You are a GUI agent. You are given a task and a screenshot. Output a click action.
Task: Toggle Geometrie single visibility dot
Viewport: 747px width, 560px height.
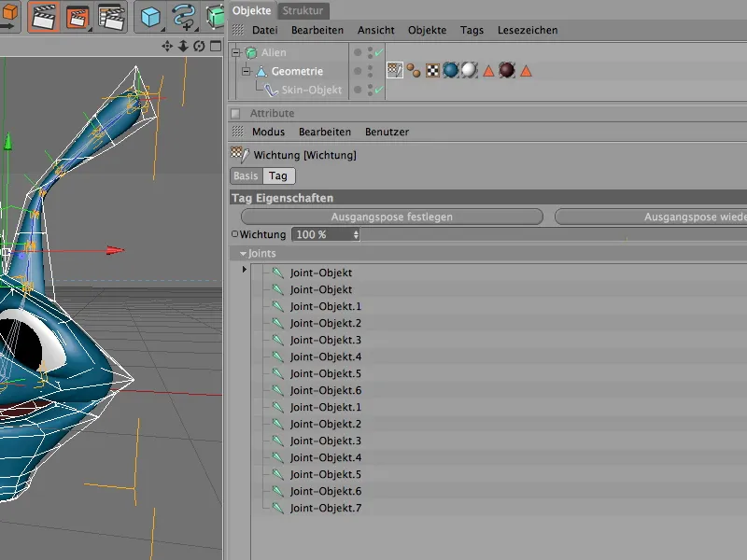click(x=358, y=71)
